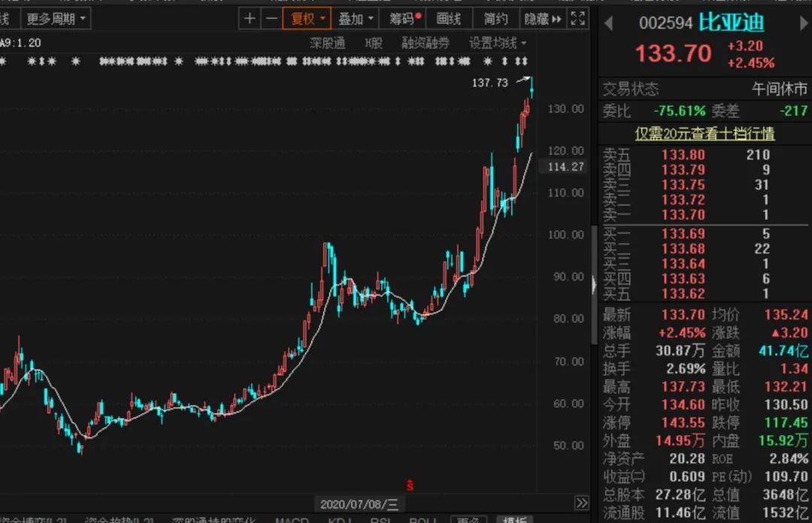Screen dimensions: 812x523
Task: Click the ROE value 2.84%
Action: 789,459
